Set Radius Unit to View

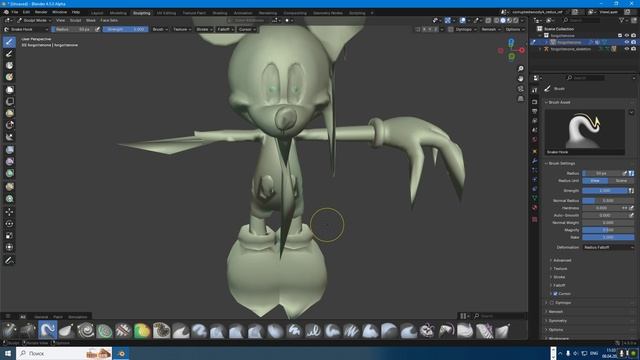pyautogui.click(x=595, y=181)
